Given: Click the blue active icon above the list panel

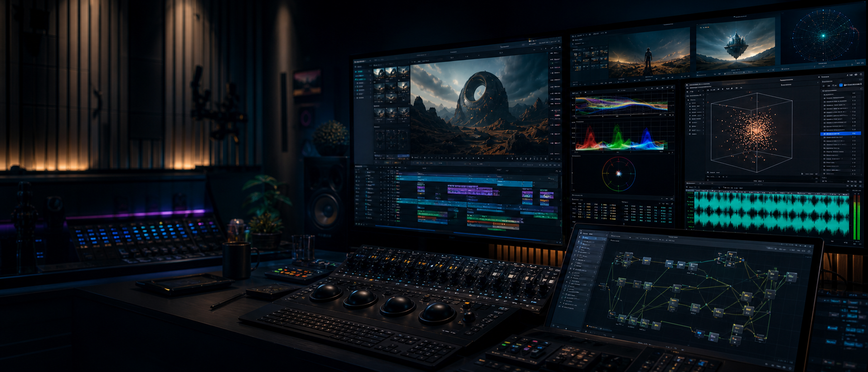Looking at the screenshot, I should (841, 85).
